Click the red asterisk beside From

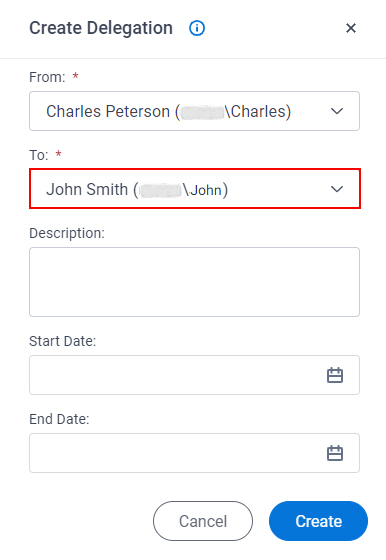[75, 75]
